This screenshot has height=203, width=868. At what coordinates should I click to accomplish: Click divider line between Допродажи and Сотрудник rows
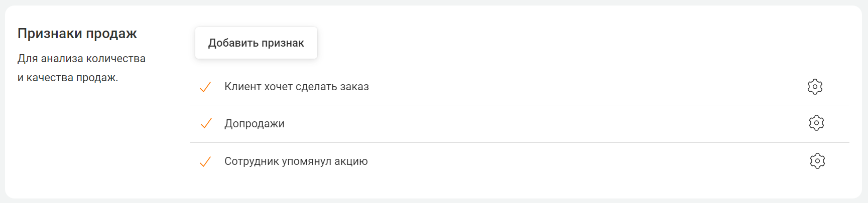[x=520, y=142]
